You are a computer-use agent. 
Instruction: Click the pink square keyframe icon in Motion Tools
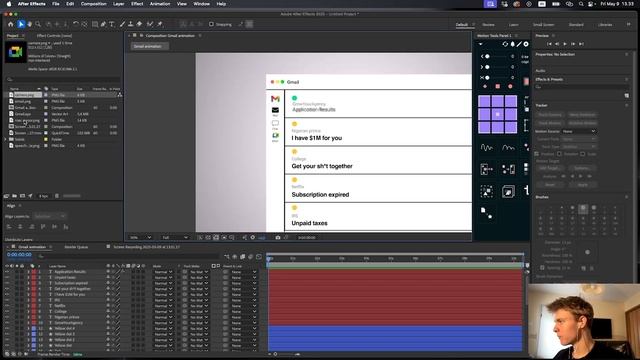(498, 86)
